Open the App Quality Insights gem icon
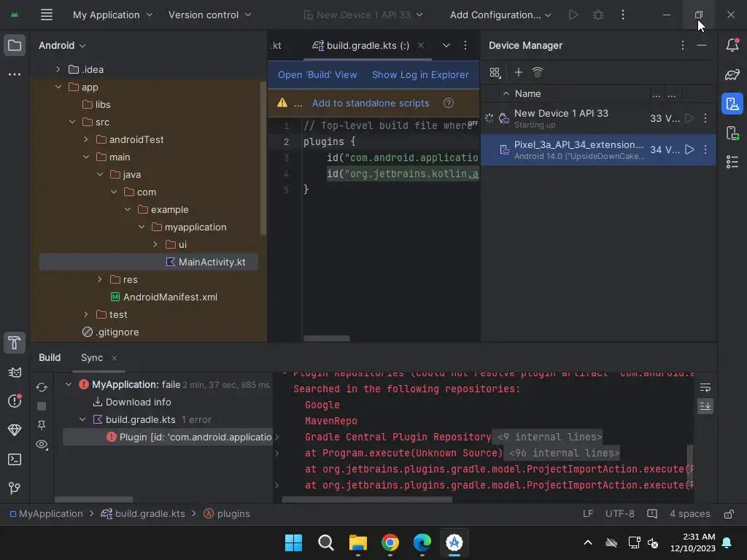 click(15, 430)
